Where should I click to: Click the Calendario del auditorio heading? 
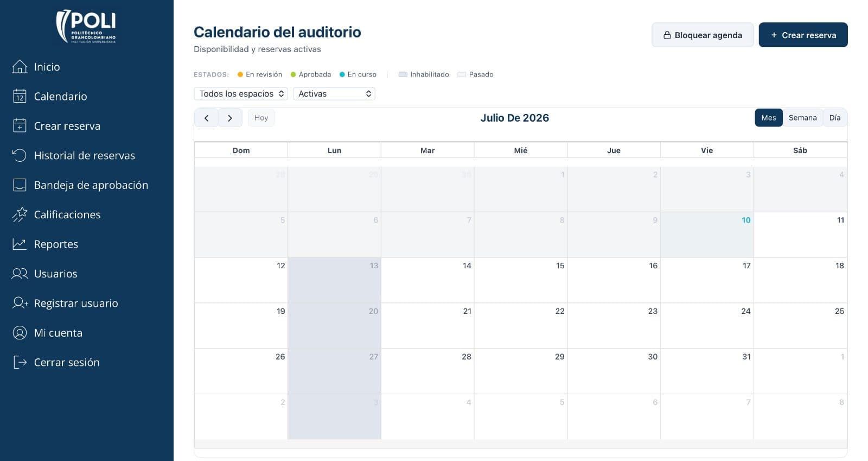pos(277,32)
